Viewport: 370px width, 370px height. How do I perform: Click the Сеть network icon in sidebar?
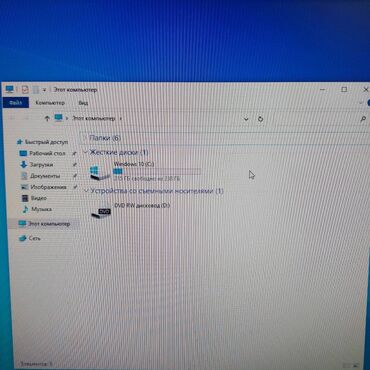coord(22,238)
